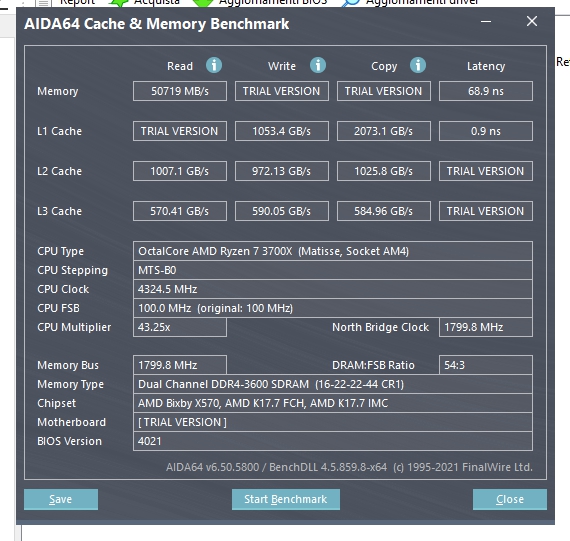Click the Copy info icon
The image size is (570, 541).
[x=418, y=65]
